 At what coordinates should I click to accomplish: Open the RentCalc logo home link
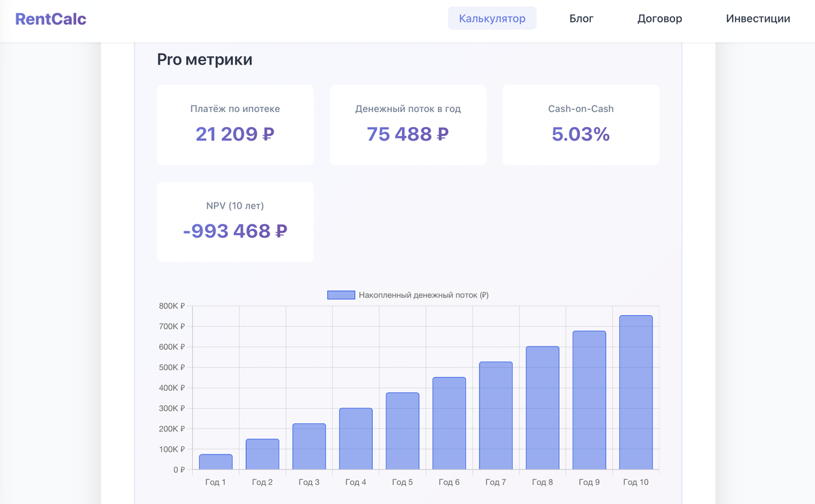tap(51, 19)
